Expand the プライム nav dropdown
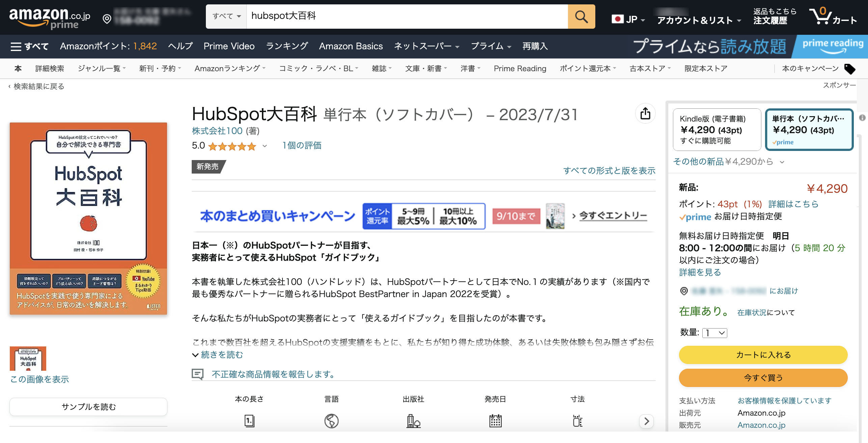The height and width of the screenshot is (443, 868). 491,46
